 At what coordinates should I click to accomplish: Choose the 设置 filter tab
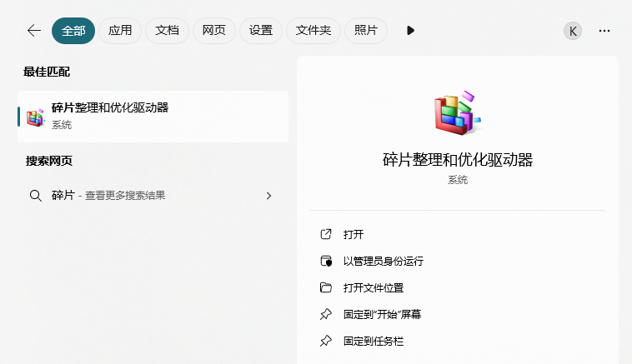click(x=261, y=31)
